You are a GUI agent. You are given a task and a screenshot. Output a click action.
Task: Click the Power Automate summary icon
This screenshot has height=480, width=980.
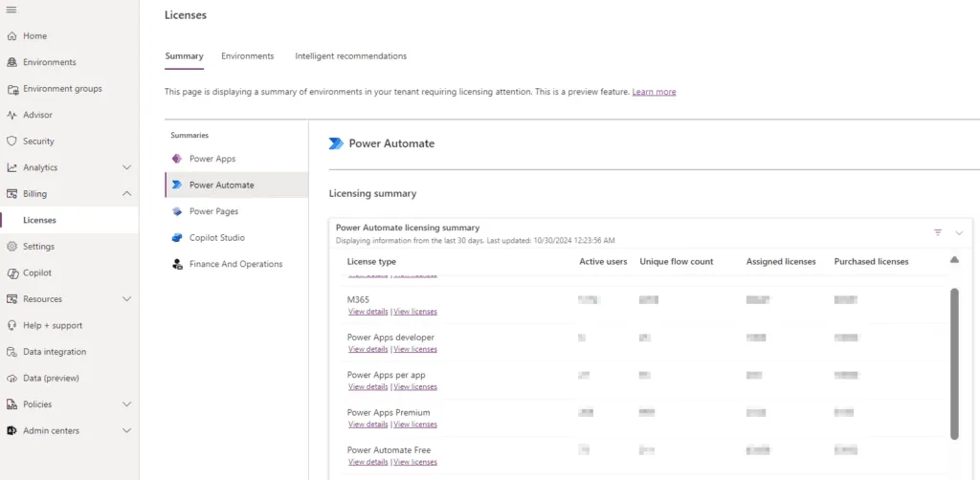click(x=177, y=185)
